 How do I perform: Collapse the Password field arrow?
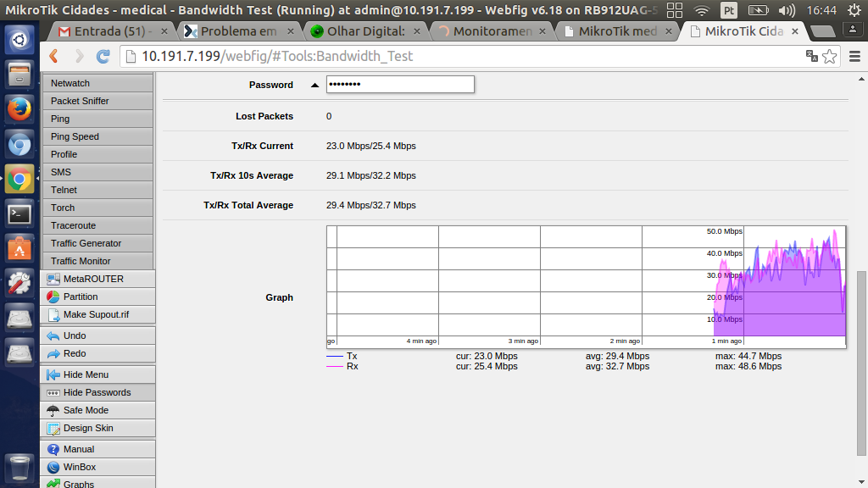pyautogui.click(x=315, y=86)
